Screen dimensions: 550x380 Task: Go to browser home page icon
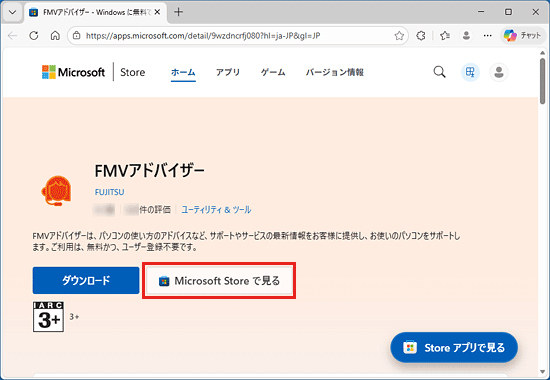click(55, 35)
